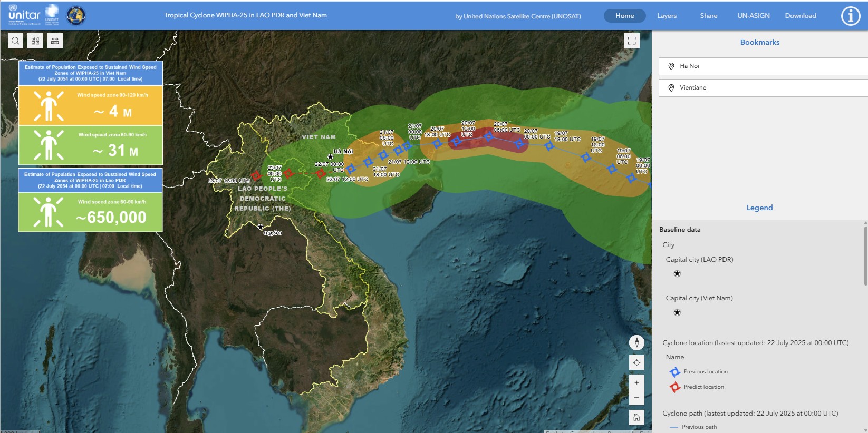The image size is (868, 433).
Task: Click the find my location button
Action: tap(636, 362)
